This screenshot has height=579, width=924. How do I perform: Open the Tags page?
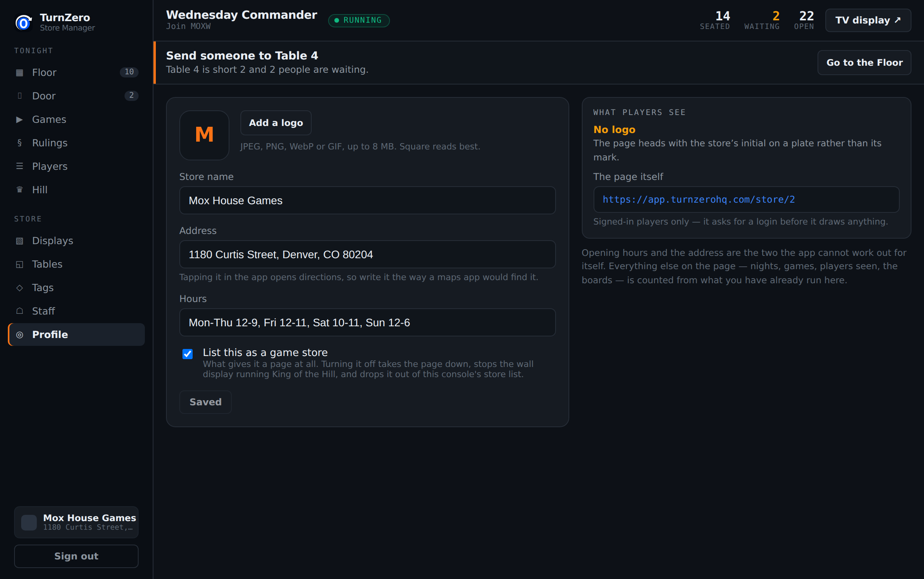pos(76,288)
